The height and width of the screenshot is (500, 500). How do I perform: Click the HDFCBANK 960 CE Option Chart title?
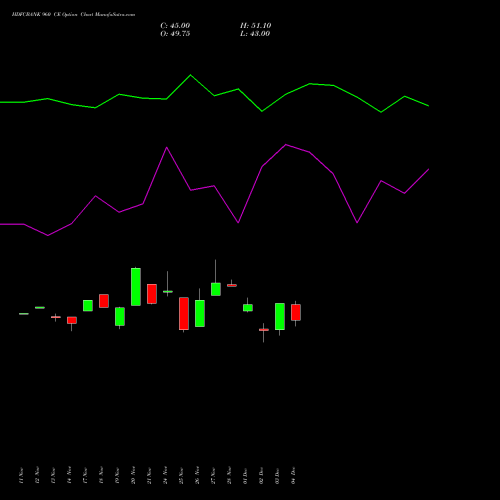[73, 15]
